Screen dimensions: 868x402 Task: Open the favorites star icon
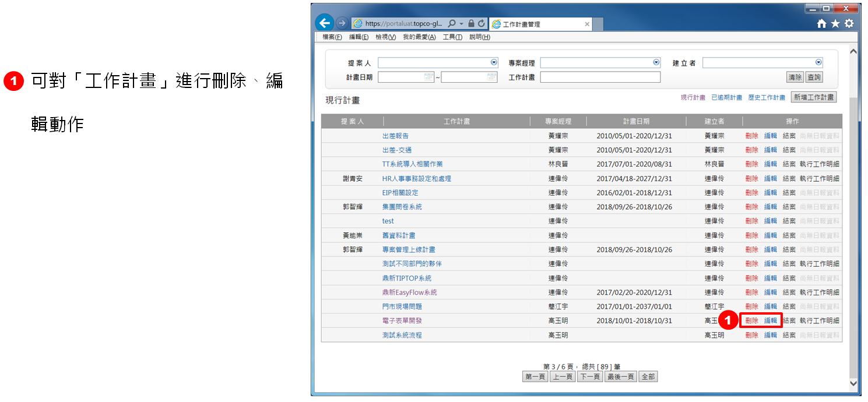(x=835, y=24)
